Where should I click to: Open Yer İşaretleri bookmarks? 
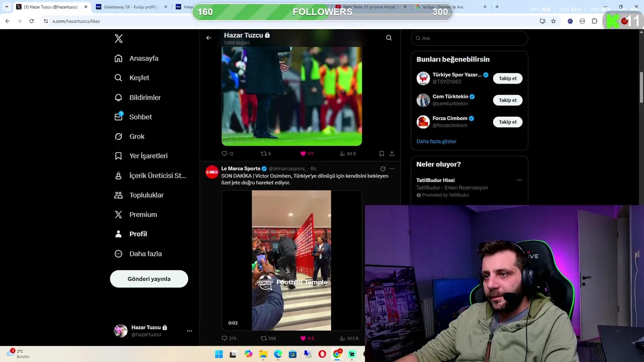(x=141, y=156)
